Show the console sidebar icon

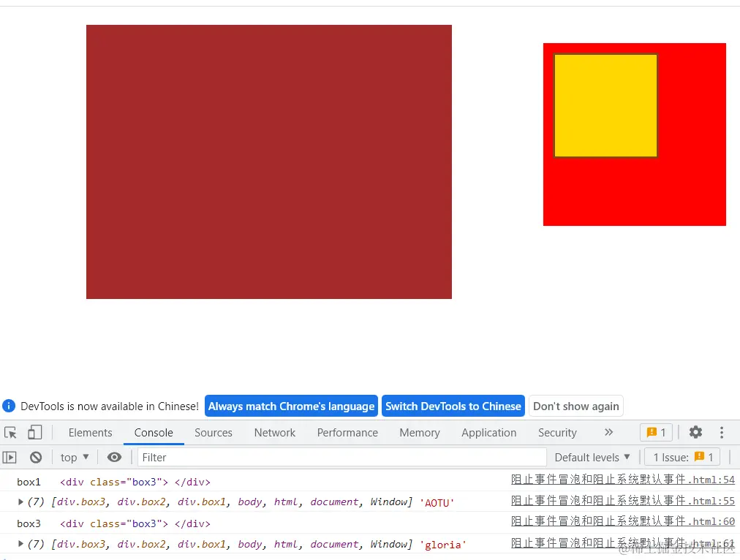point(10,457)
